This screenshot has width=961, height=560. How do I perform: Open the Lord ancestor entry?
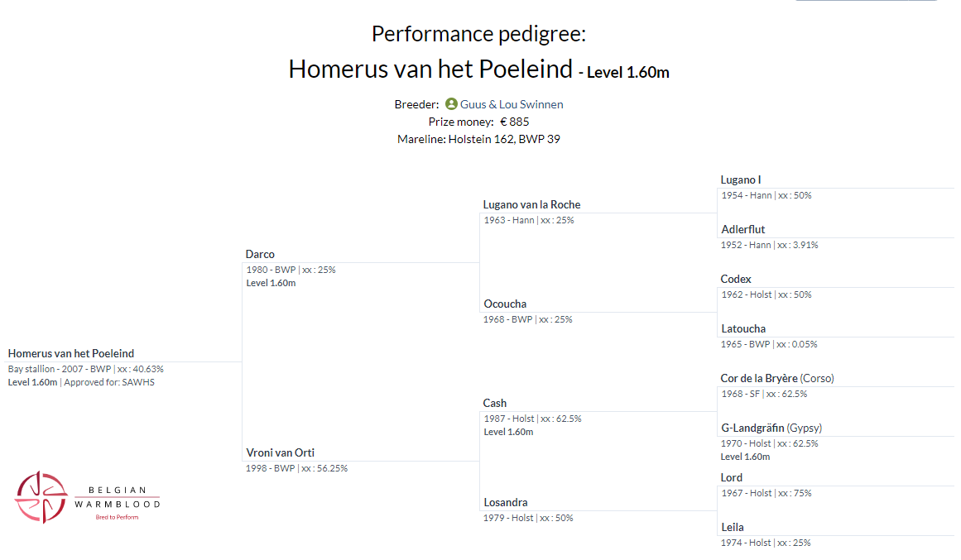(x=731, y=477)
